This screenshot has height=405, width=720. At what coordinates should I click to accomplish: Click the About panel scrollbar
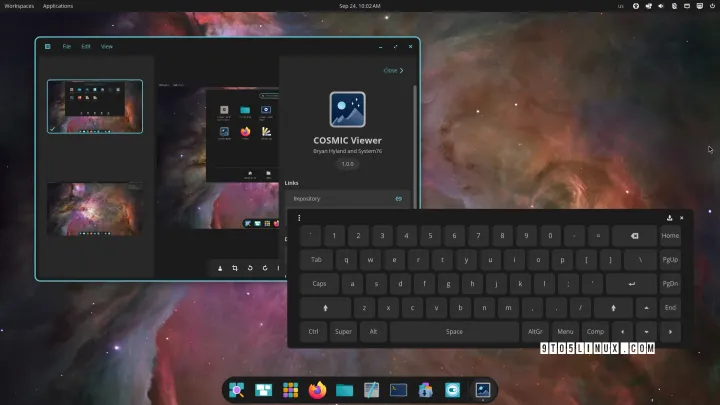pos(415,147)
